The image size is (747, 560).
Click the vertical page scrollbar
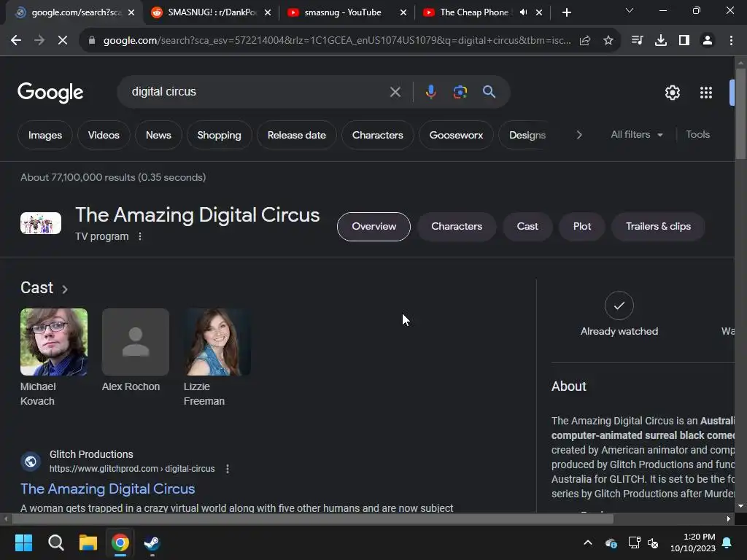[x=740, y=113]
